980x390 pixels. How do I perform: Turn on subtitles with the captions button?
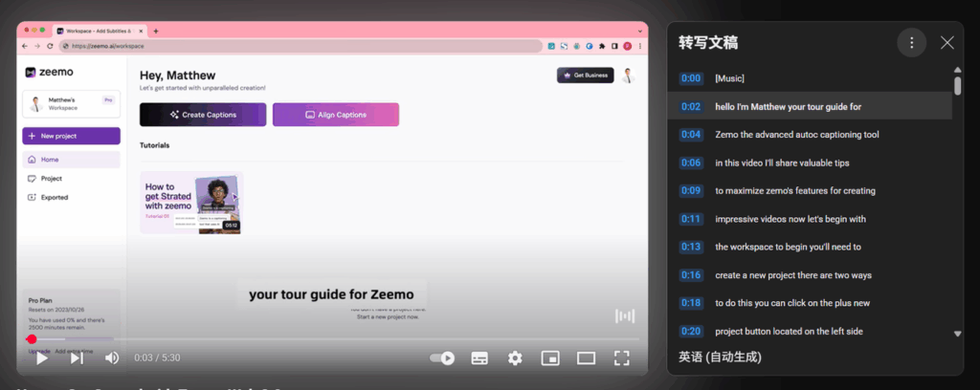tap(479, 358)
